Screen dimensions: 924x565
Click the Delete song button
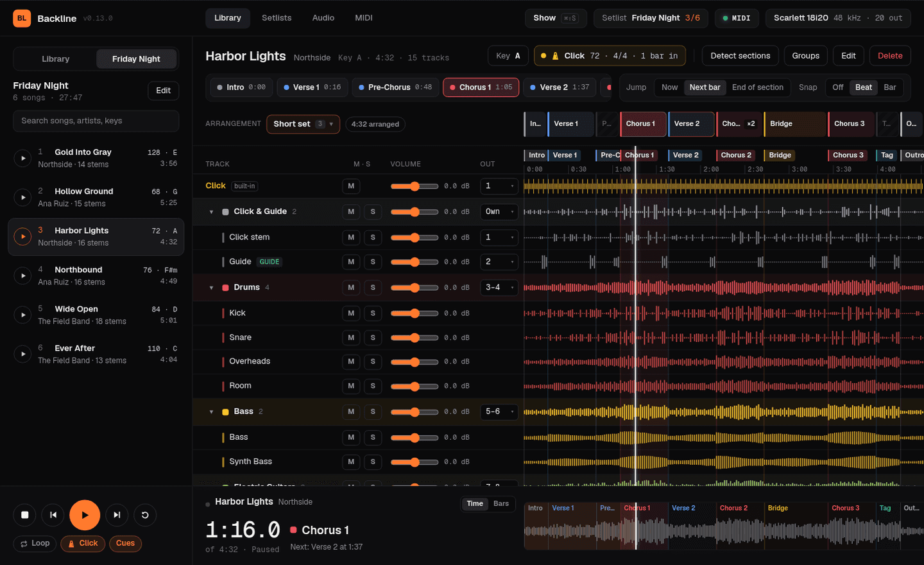[890, 56]
